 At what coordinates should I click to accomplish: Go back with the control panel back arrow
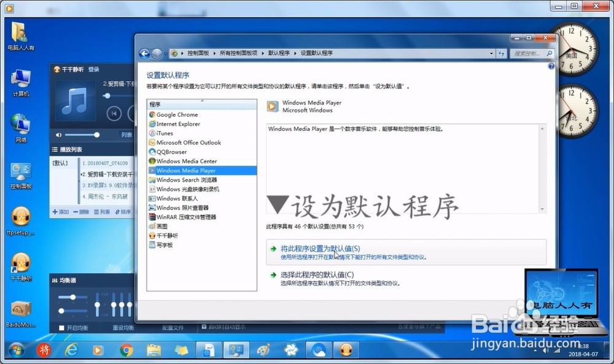point(144,53)
